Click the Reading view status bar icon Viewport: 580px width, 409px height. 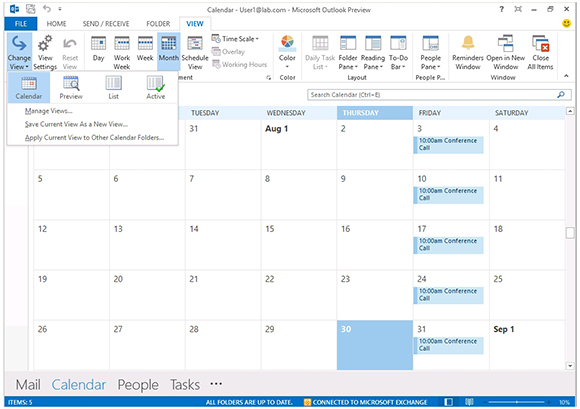[x=469, y=402]
